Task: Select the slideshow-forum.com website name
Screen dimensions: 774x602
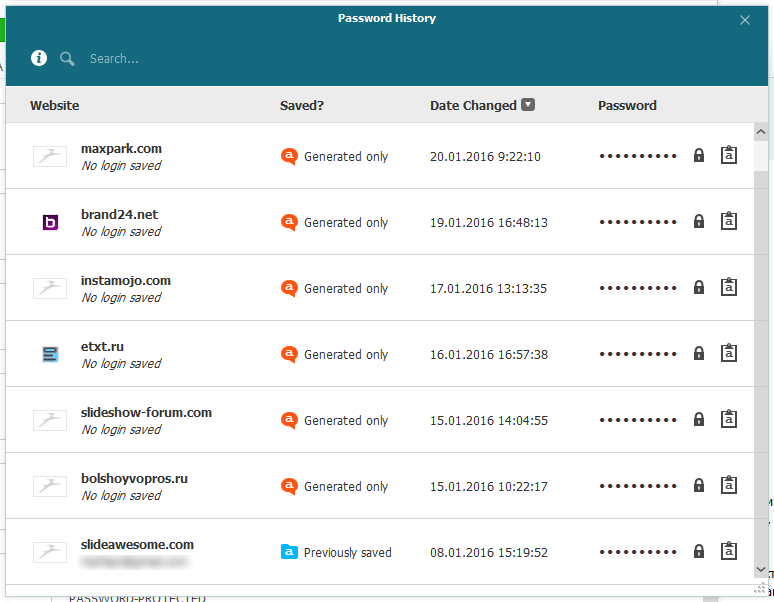Action: point(146,413)
